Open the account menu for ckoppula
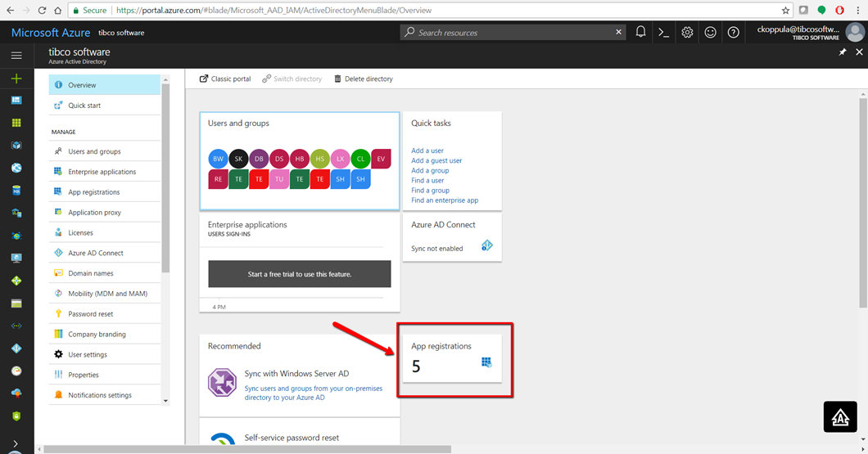This screenshot has width=868, height=454. tap(807, 33)
